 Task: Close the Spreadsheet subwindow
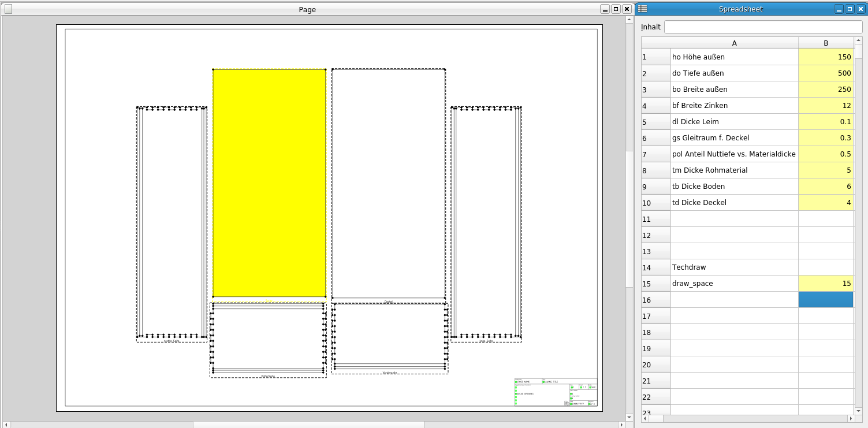coord(860,9)
